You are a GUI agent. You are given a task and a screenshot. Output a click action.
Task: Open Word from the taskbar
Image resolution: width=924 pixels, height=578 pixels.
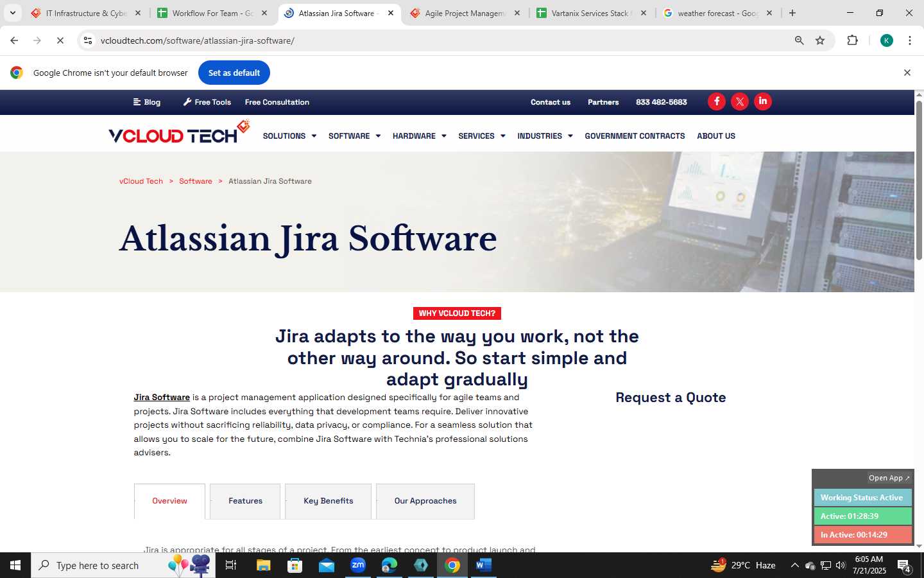click(x=483, y=565)
